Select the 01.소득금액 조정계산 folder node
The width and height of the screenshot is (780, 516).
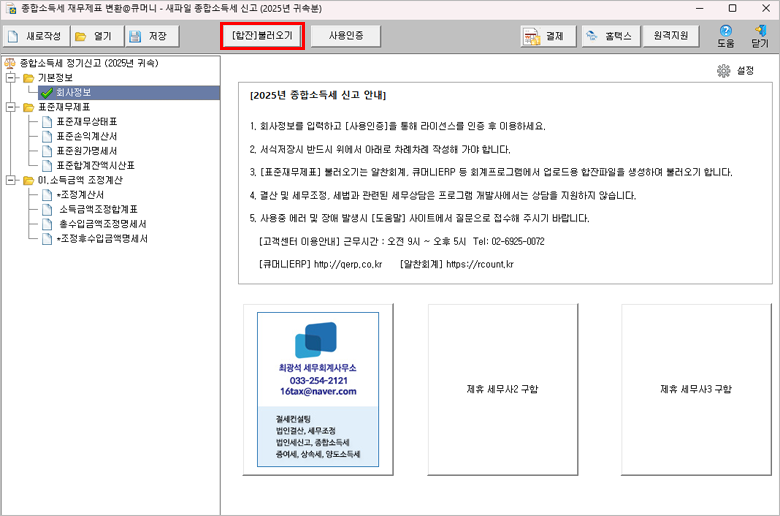click(x=80, y=180)
